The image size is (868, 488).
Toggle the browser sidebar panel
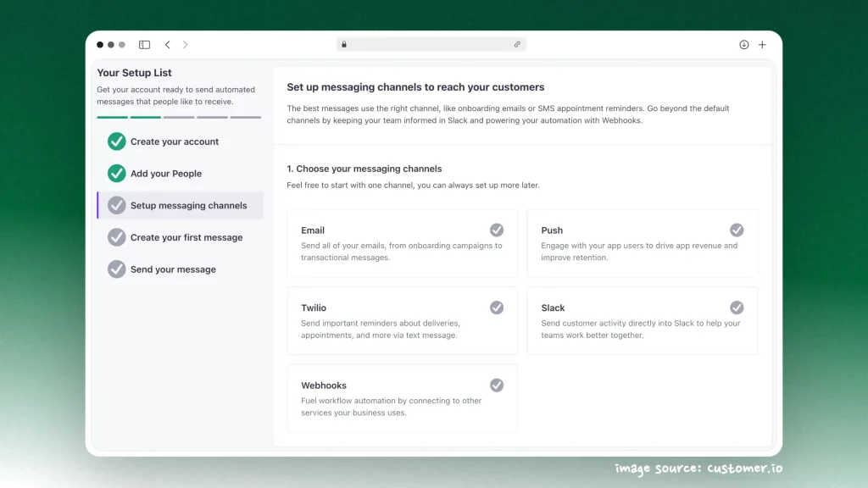(144, 44)
